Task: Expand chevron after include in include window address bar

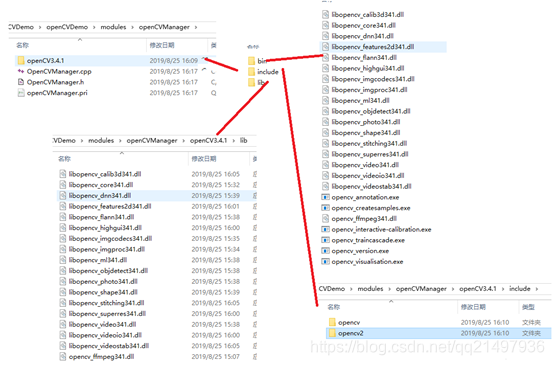Action: point(537,289)
